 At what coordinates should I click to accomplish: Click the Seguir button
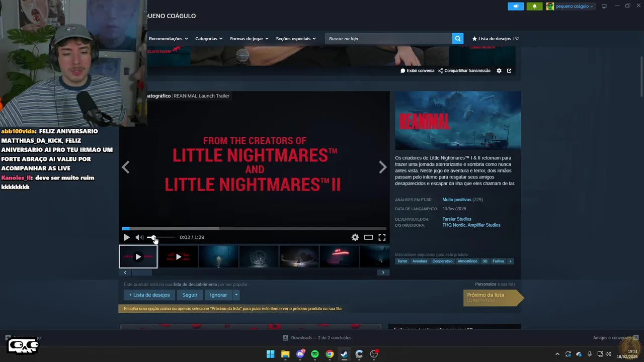190,295
